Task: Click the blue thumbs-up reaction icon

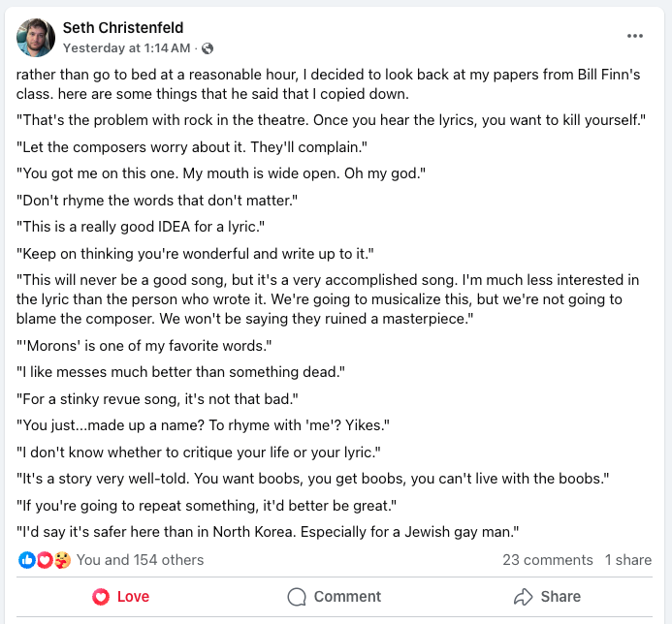Action: point(26,560)
